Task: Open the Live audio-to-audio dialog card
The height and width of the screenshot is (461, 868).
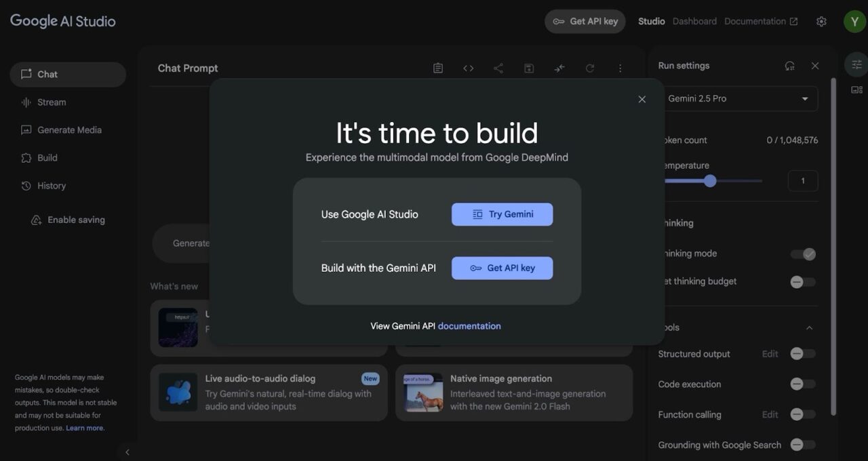Action: (269, 393)
